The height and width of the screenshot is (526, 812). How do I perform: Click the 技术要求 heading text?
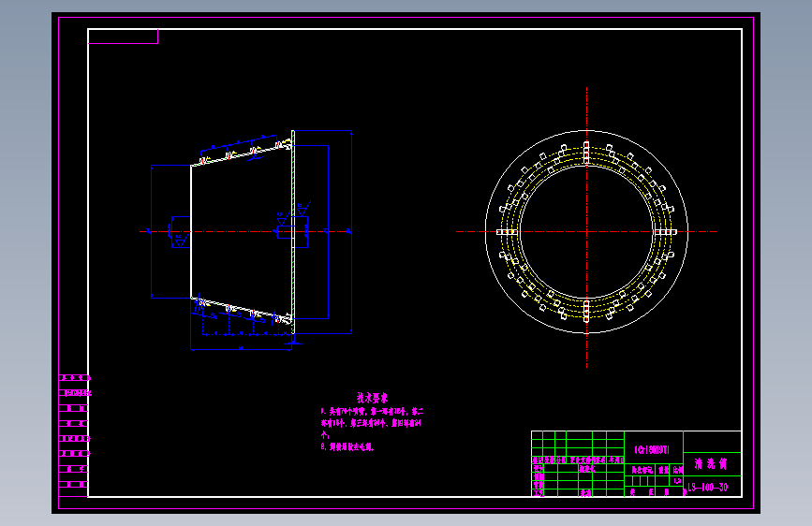pos(372,398)
